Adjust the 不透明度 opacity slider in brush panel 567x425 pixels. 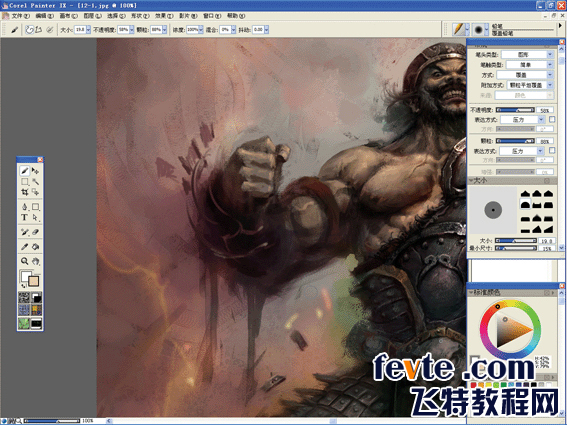(515, 110)
